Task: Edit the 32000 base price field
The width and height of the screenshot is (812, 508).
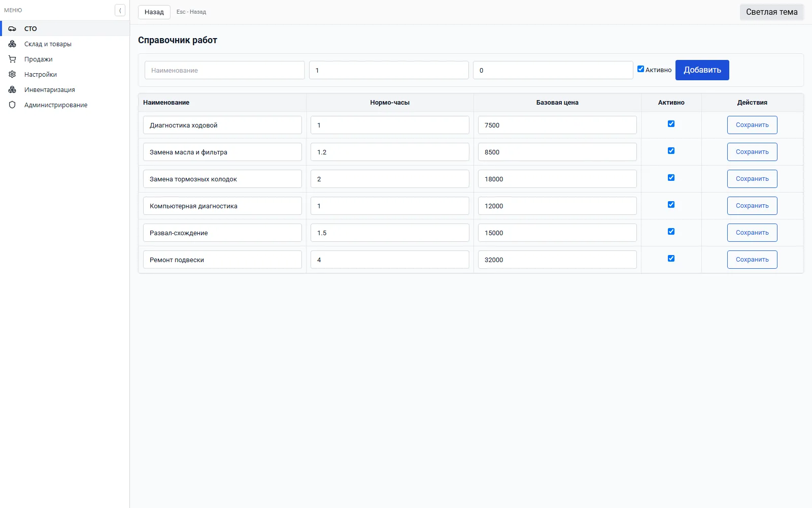Action: 557,260
